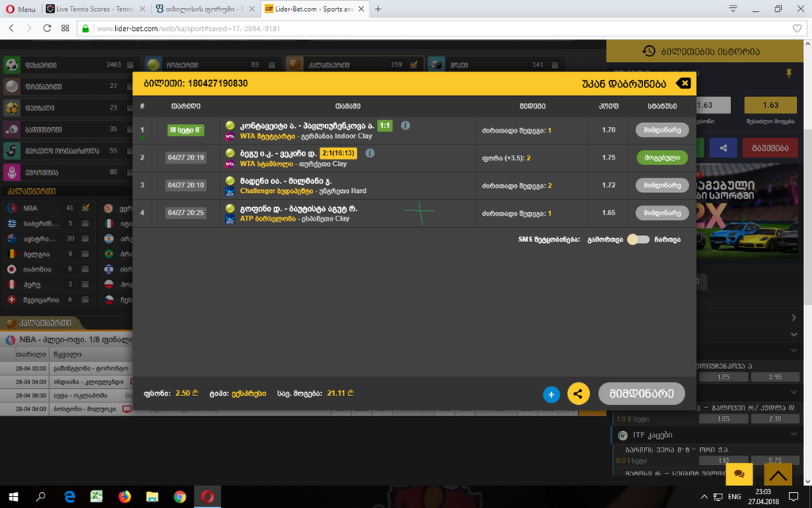The width and height of the screenshot is (812, 508).
Task: Click the large მიმდინარე button in ticket footer
Action: 642,394
